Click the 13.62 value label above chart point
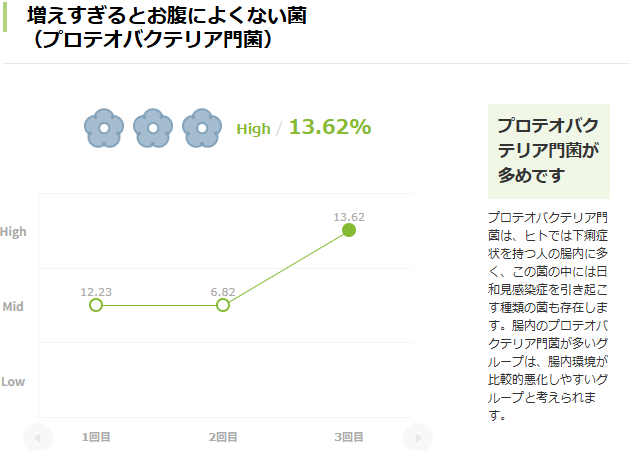632x450 pixels. tap(349, 216)
